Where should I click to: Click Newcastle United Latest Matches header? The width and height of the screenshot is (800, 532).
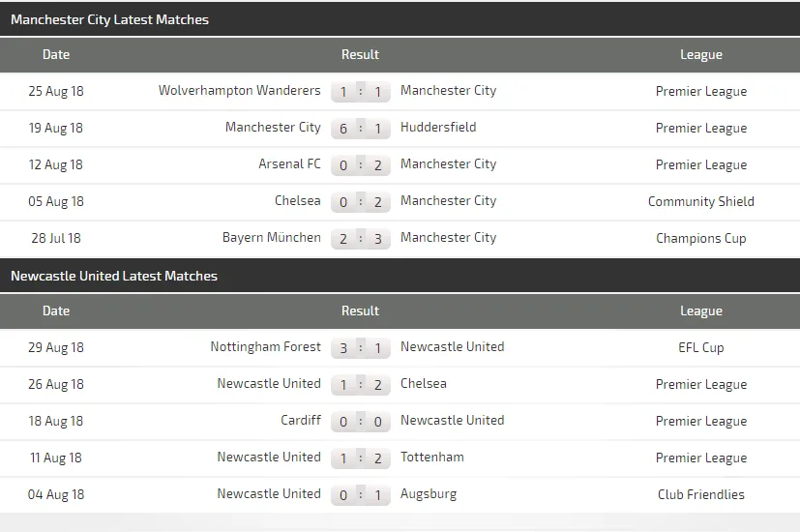pyautogui.click(x=113, y=276)
